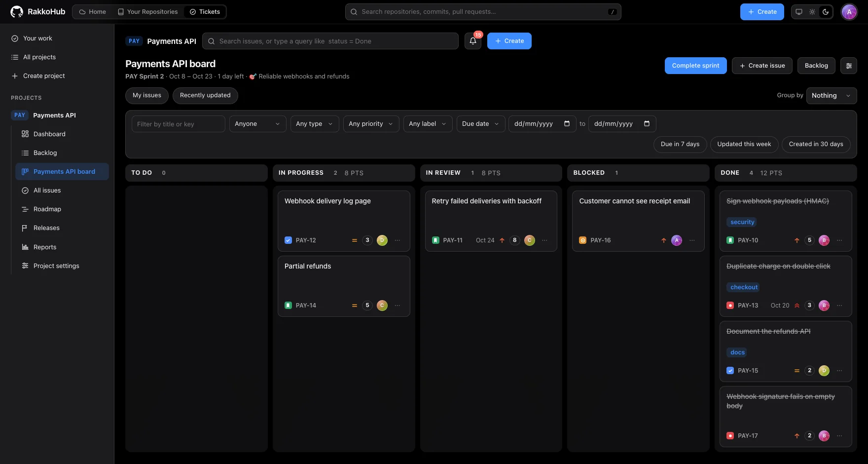The image size is (868, 464).
Task: Click the Create issue button
Action: [x=762, y=66]
